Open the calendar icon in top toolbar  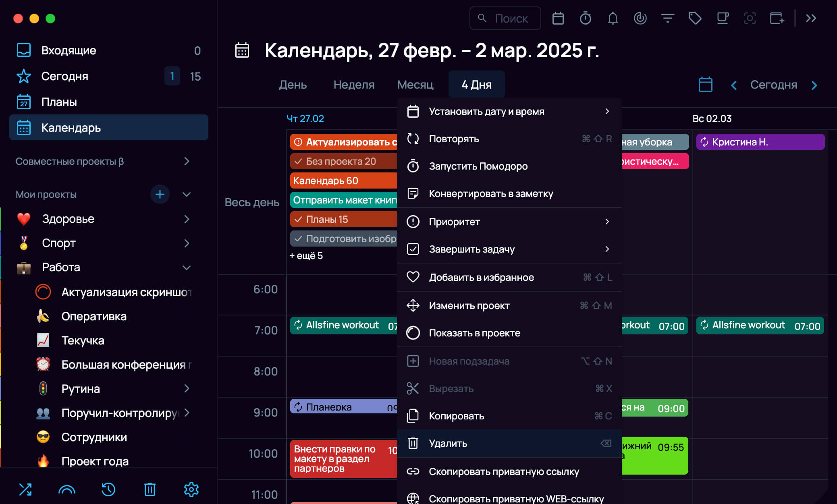[x=558, y=18]
